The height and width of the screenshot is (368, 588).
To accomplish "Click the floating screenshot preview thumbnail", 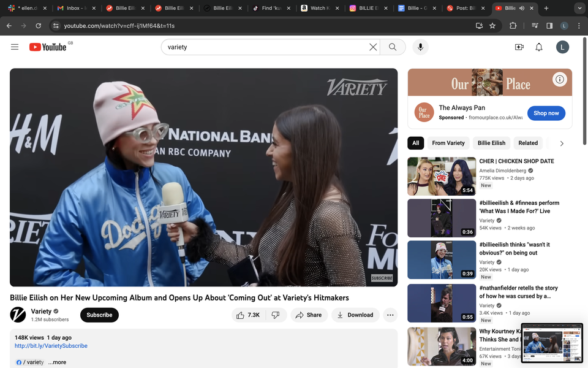I will tap(552, 343).
